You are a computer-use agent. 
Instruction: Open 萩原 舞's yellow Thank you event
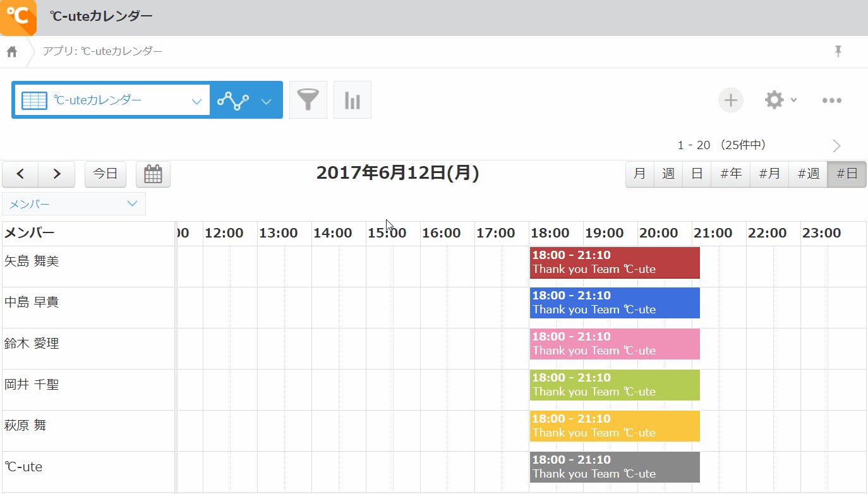point(615,426)
